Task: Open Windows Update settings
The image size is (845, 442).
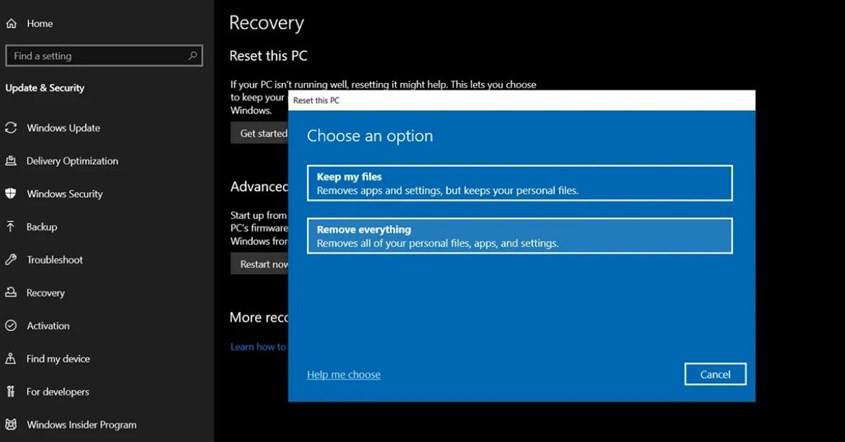Action: point(64,128)
